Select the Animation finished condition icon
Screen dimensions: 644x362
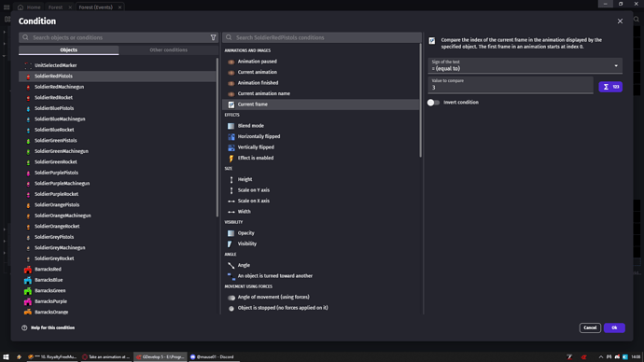coord(231,83)
